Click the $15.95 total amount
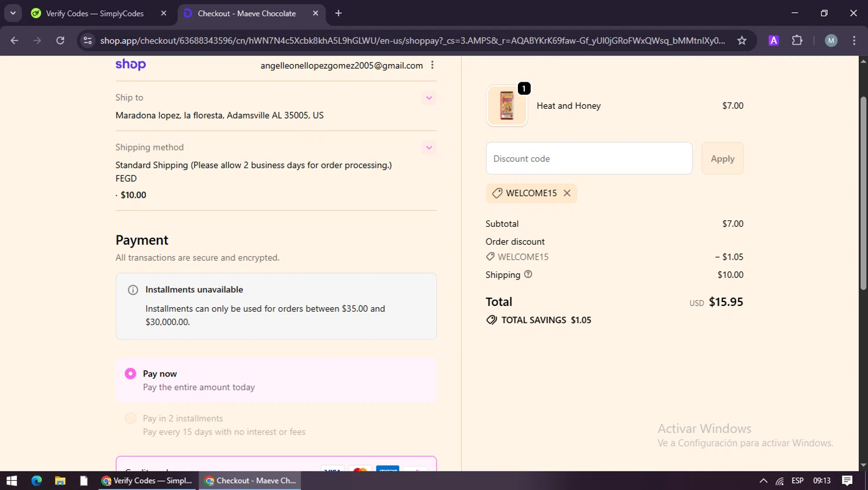 pyautogui.click(x=726, y=302)
